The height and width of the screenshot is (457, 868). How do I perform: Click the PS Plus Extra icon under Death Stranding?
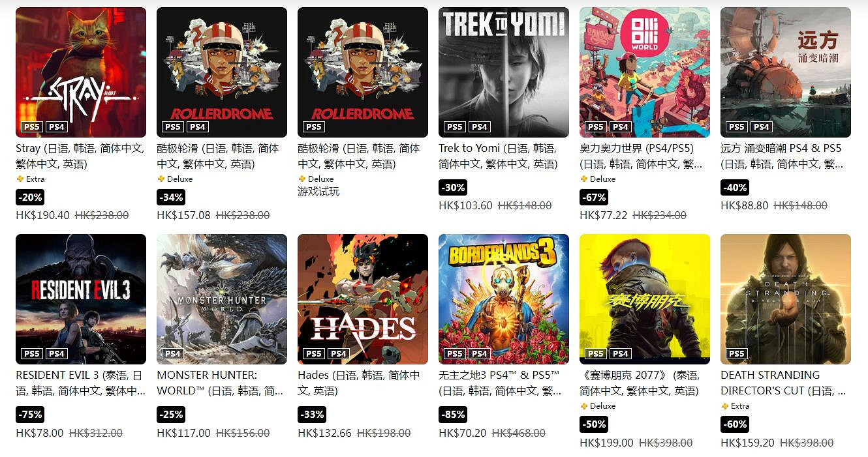tap(724, 405)
